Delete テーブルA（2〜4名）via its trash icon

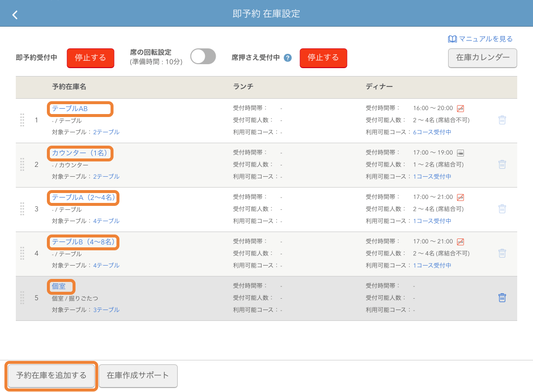tap(502, 209)
